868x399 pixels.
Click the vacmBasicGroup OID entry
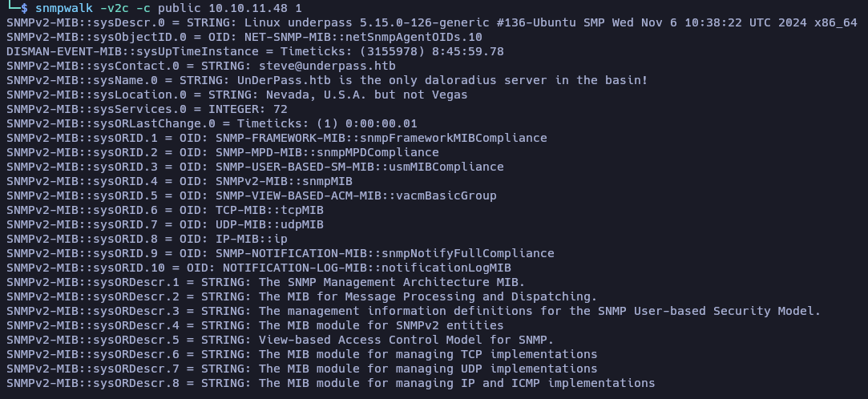click(356, 195)
